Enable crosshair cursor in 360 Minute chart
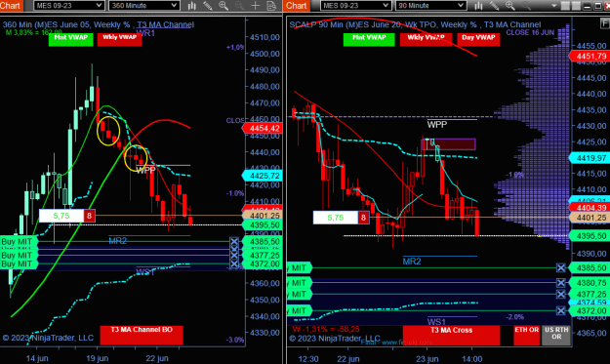Image resolution: width=610 pixels, height=364 pixels. (255, 6)
